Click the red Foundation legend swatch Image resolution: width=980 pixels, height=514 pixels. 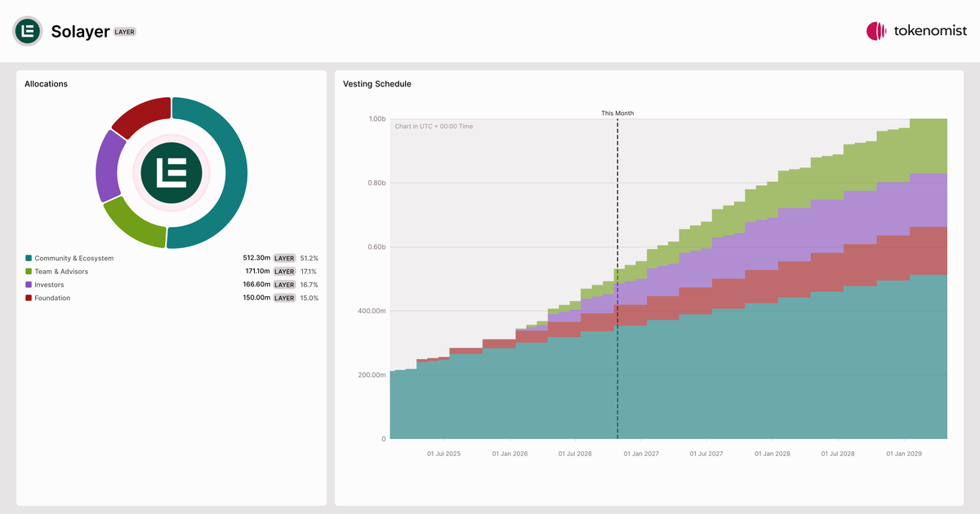click(x=29, y=298)
